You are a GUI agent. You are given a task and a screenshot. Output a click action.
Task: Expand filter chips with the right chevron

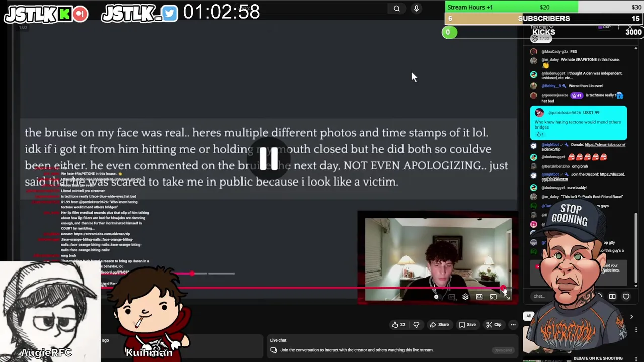(x=631, y=317)
